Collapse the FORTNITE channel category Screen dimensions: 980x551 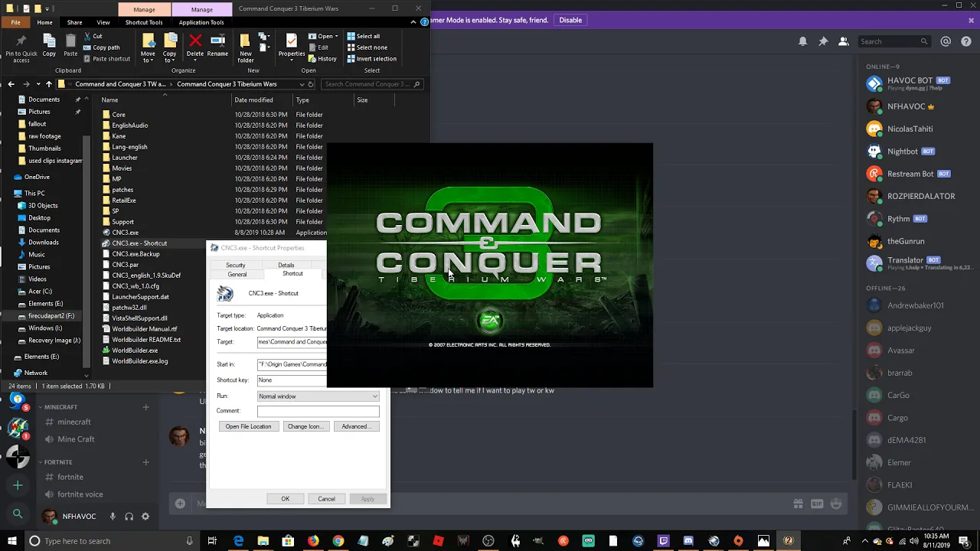coord(57,462)
